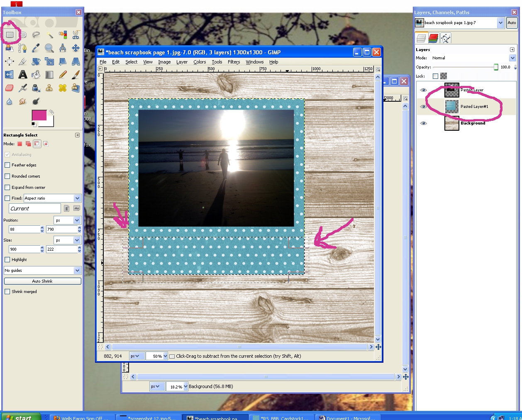
Task: Select the Paths tool
Action: pyautogui.click(x=23, y=48)
